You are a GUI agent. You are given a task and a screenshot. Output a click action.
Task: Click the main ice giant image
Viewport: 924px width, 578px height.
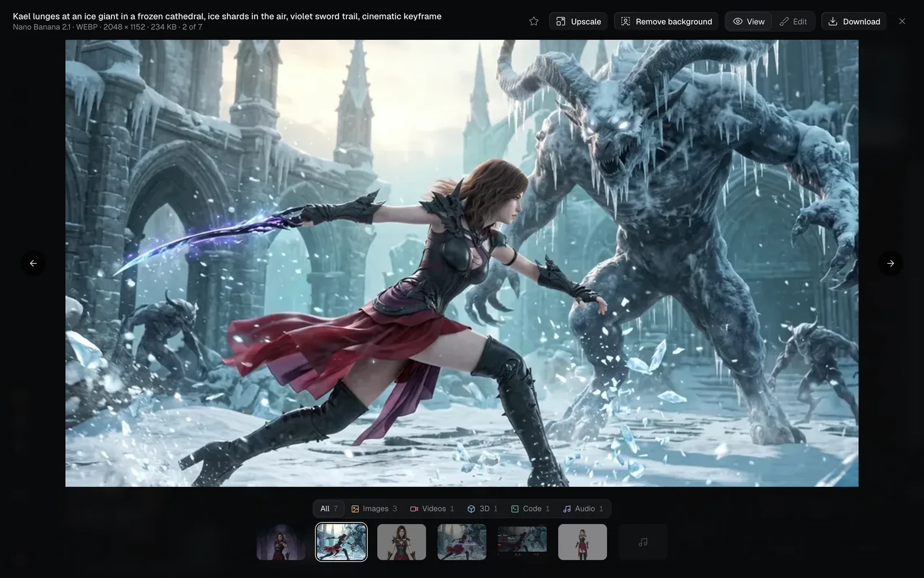462,263
